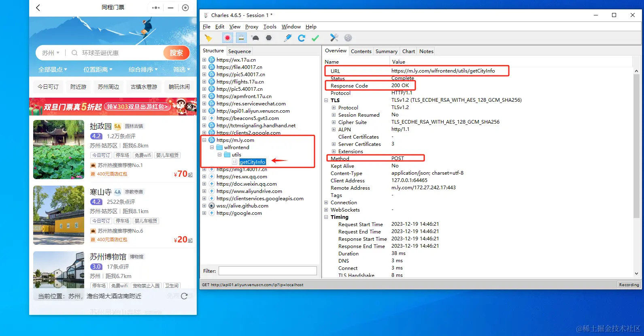
Task: Switch to the Contents tab
Action: [x=361, y=51]
